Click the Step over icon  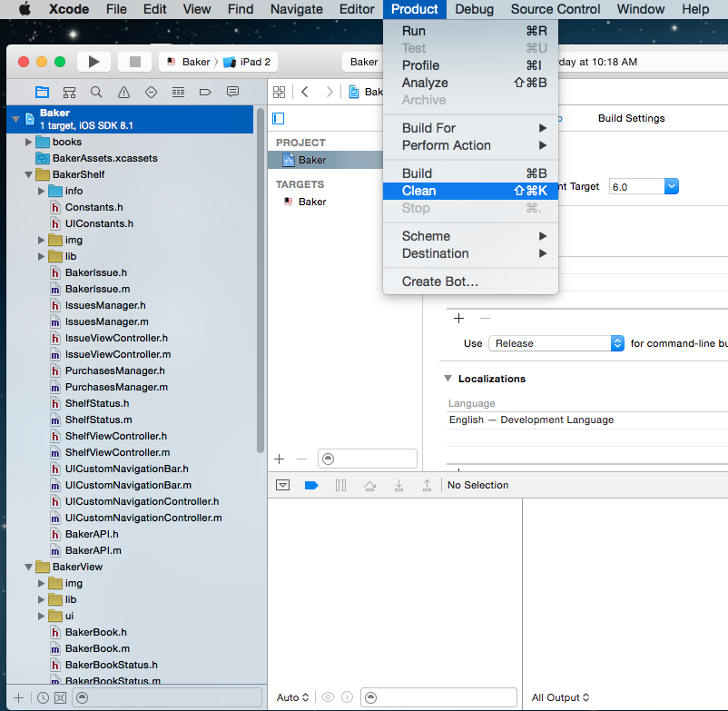tap(370, 485)
